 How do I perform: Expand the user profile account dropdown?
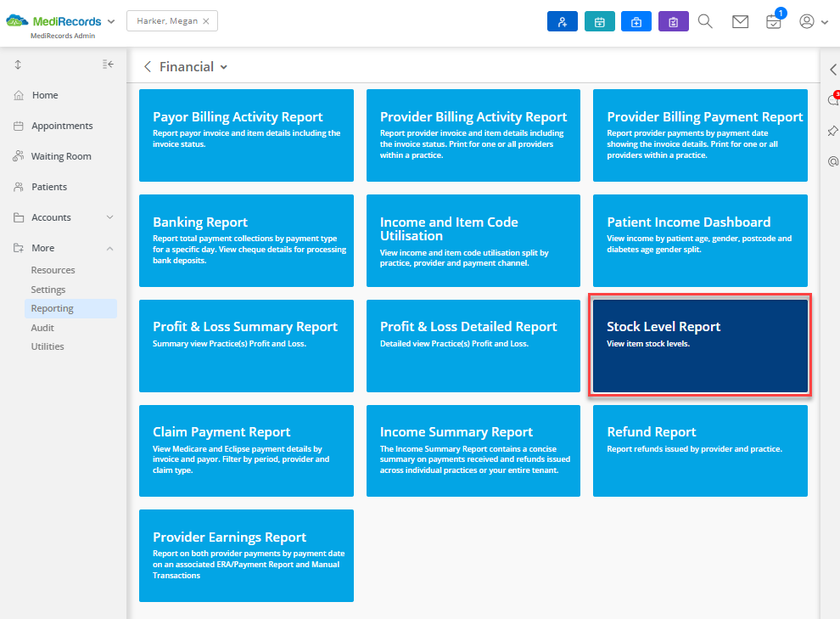coord(814,21)
